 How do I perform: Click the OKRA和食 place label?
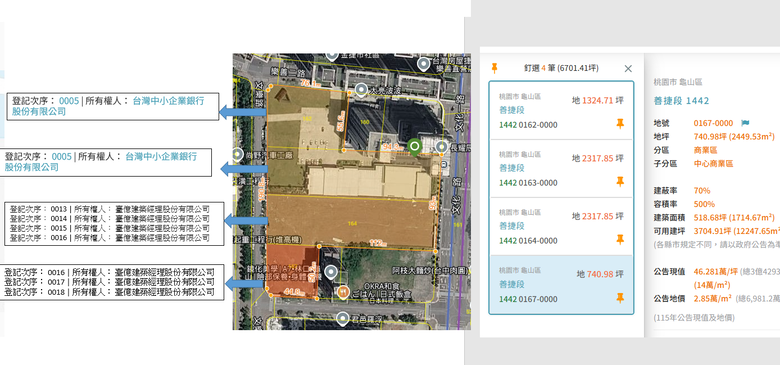[x=382, y=287]
